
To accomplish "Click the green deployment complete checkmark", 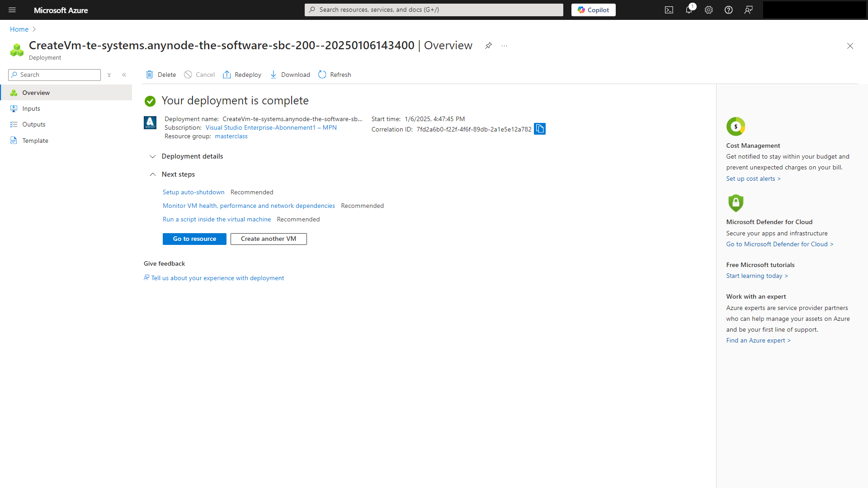I will click(150, 101).
